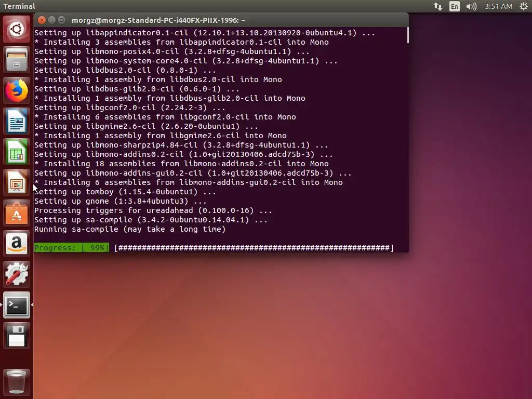
Task: Select the Terminal launcher icon
Action: tap(16, 304)
